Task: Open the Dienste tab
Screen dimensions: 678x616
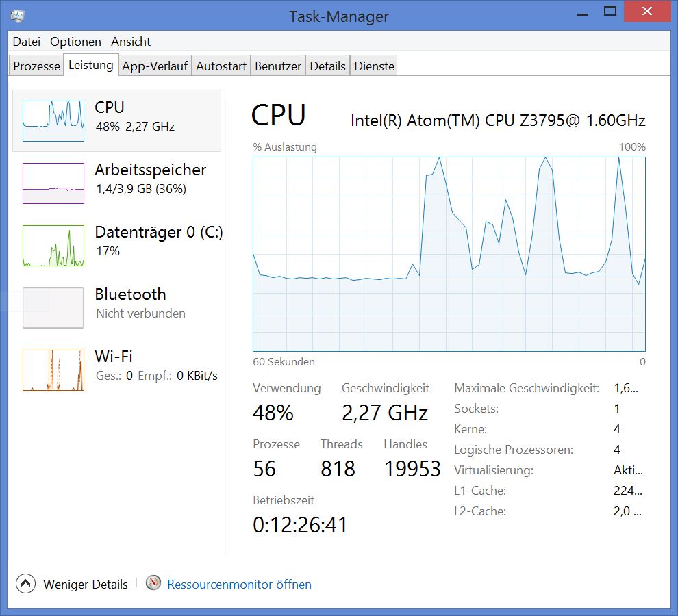Action: (x=374, y=66)
